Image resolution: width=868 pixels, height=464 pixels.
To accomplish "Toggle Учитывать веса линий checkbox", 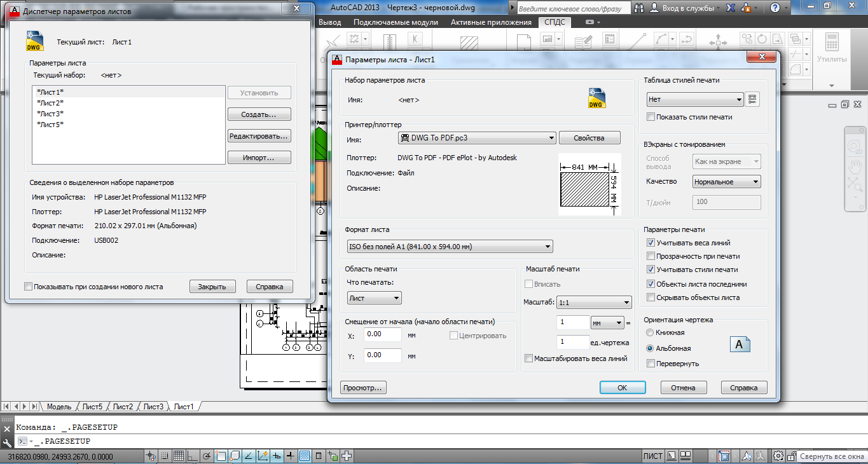I will [x=651, y=243].
